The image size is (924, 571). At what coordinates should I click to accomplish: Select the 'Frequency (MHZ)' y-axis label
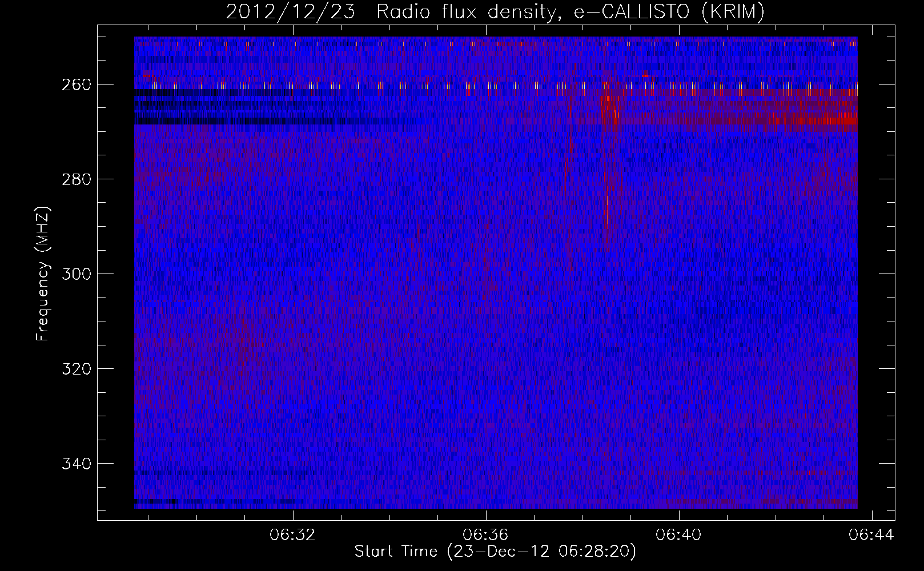[43, 274]
